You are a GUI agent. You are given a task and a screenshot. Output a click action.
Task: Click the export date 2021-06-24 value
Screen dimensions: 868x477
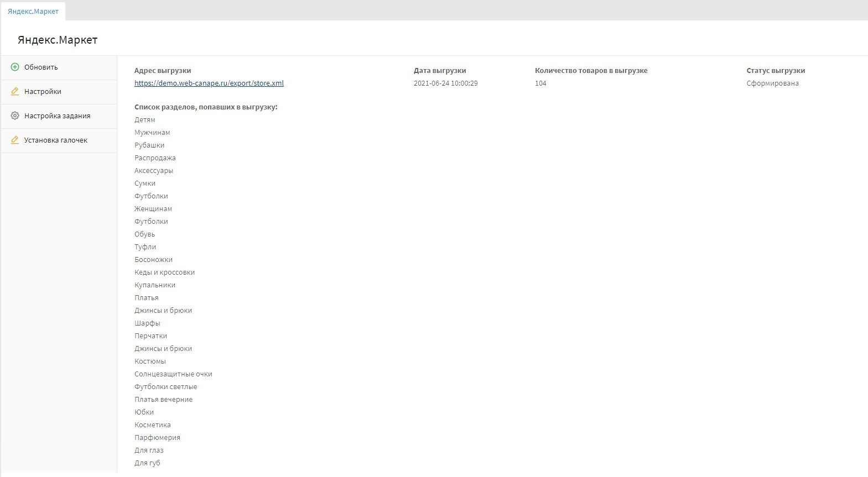click(x=445, y=83)
